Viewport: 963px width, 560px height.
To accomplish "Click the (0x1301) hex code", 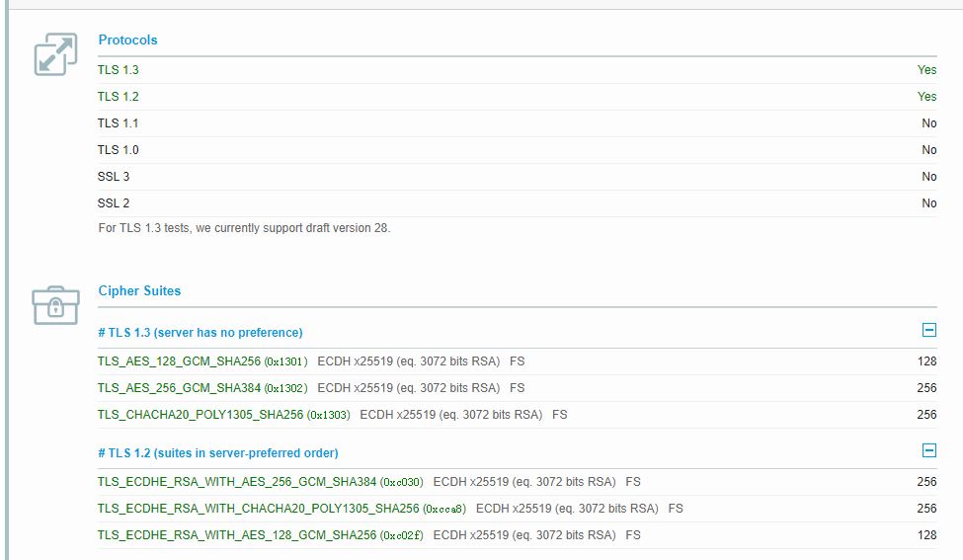I will pos(286,361).
